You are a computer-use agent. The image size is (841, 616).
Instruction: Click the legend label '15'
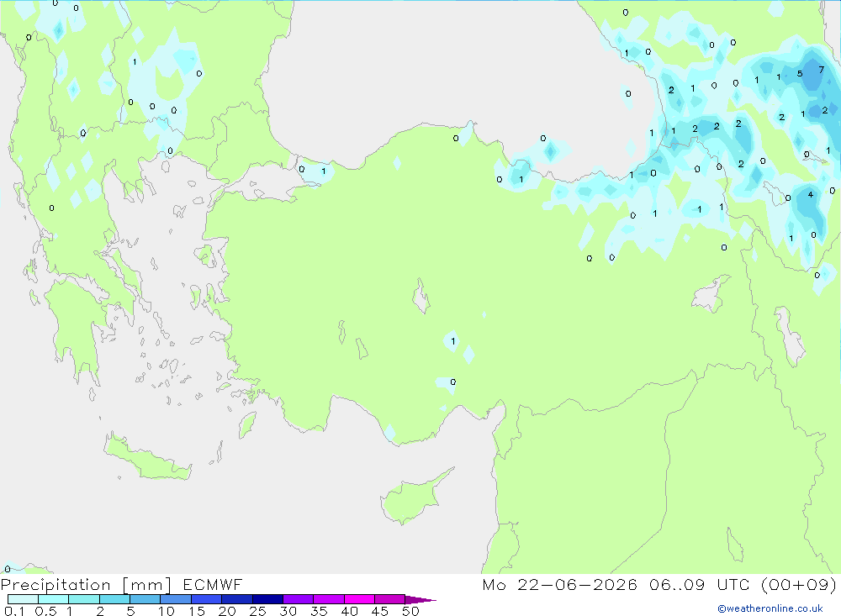tap(197, 611)
